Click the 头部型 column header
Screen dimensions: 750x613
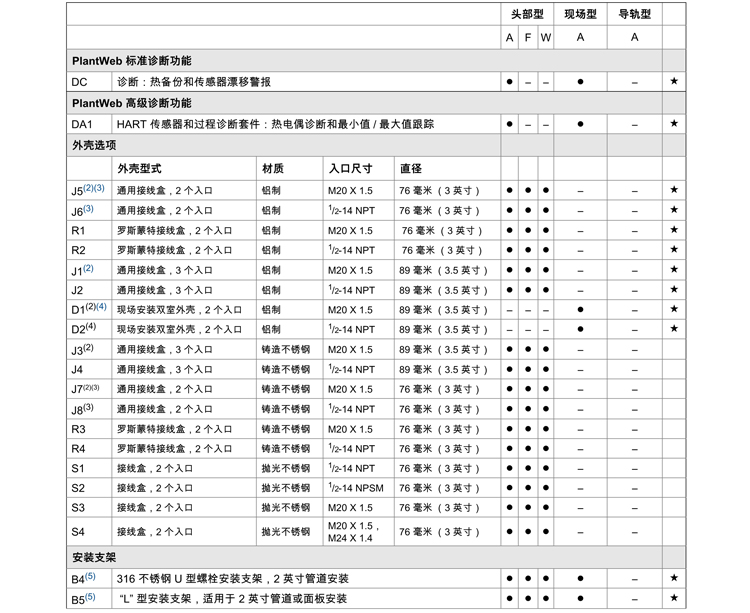(527, 15)
